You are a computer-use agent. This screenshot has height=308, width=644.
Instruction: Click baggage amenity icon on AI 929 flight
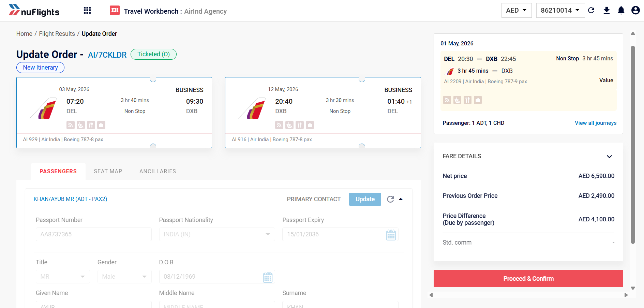101,125
